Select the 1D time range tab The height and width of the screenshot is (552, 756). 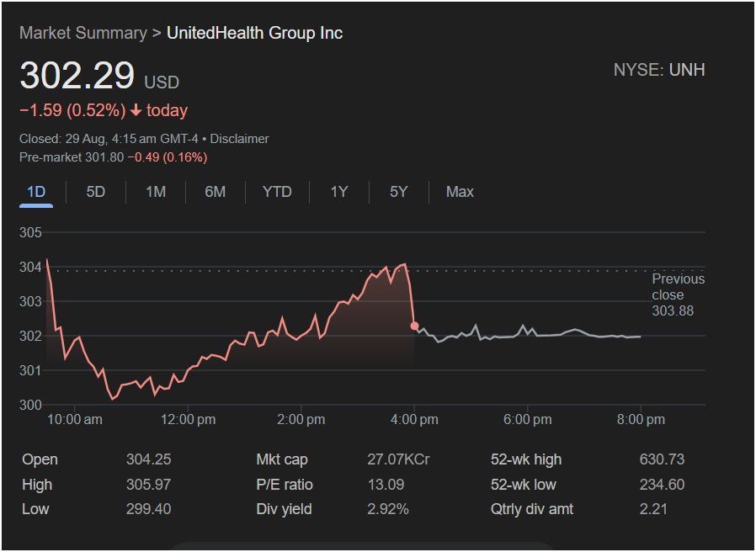[x=36, y=192]
